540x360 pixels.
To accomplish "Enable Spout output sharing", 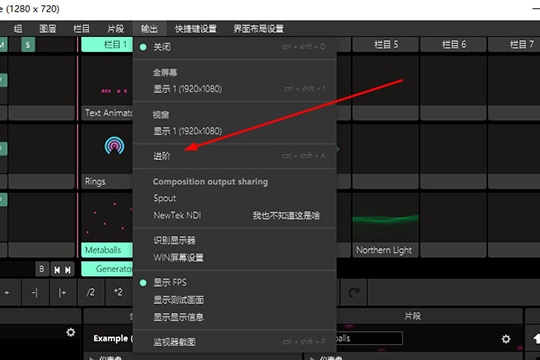I will coord(235,198).
